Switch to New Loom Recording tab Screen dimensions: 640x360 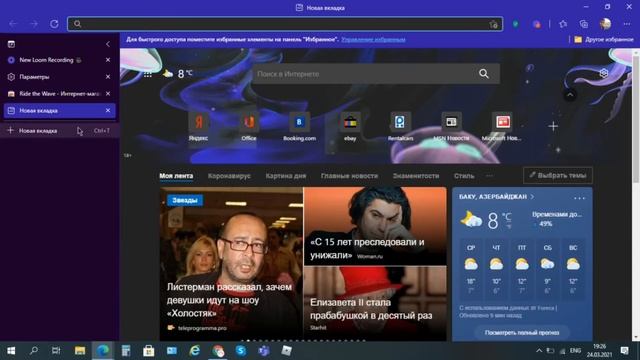(60, 60)
